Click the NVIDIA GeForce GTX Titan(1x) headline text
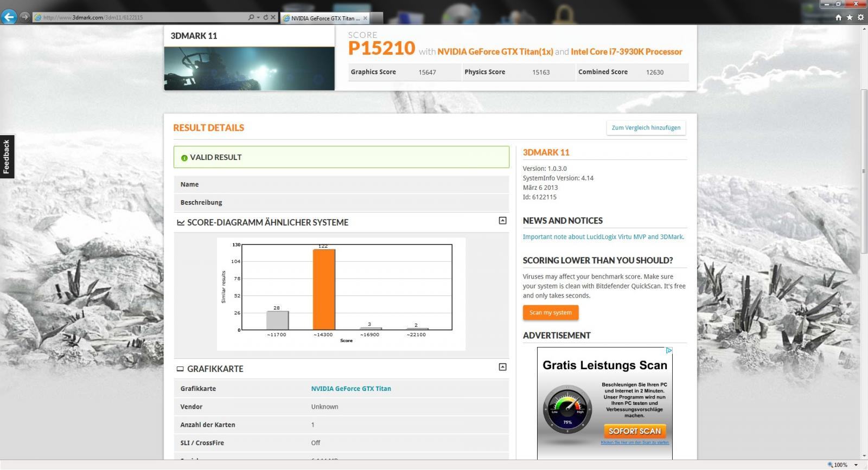868x470 pixels. [x=495, y=51]
